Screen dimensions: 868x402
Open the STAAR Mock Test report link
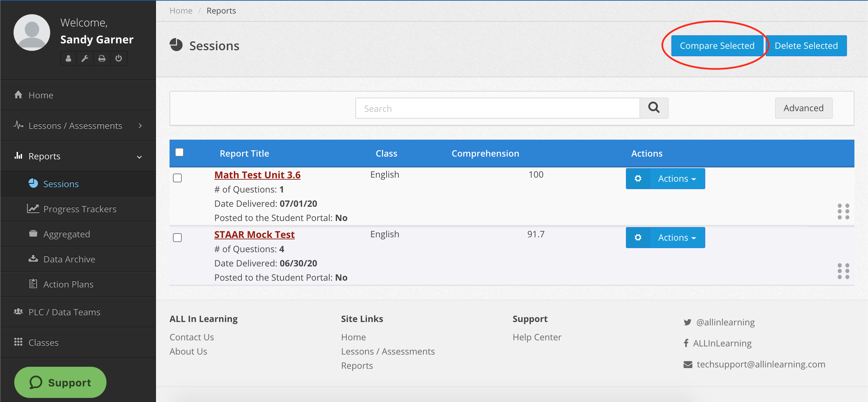254,235
